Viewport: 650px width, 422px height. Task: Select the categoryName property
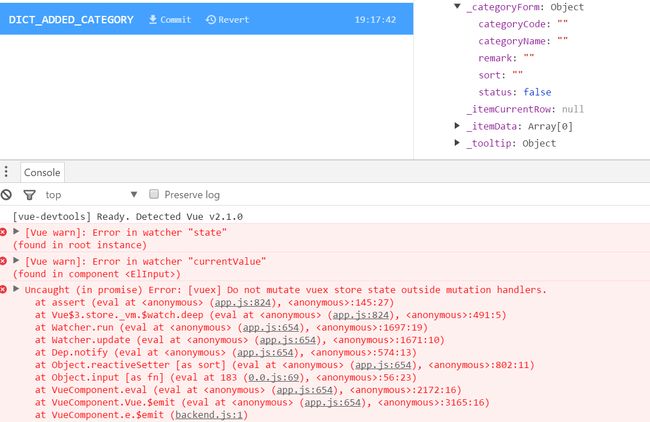point(523,41)
